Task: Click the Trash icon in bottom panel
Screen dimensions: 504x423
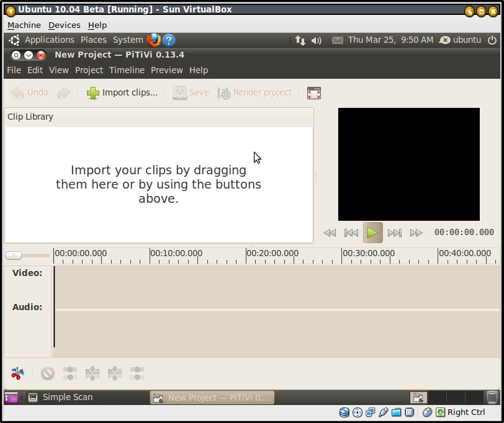Action: [492, 398]
